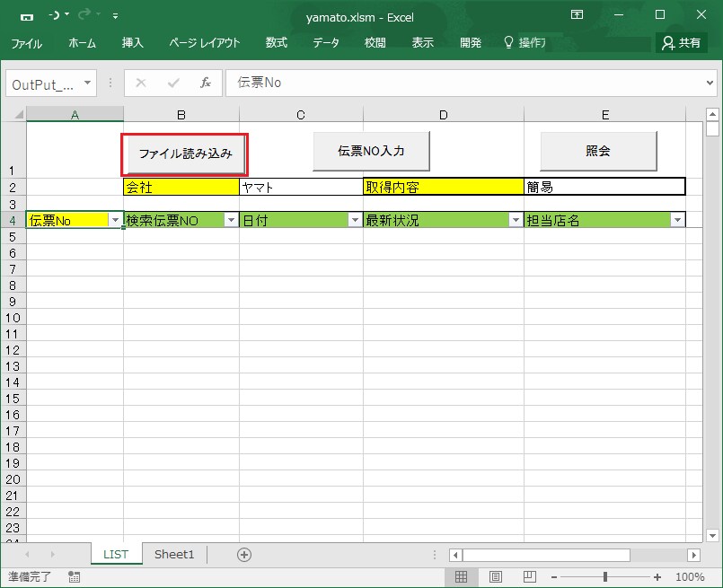
Task: Select the cell containing ヤマト
Action: point(301,187)
